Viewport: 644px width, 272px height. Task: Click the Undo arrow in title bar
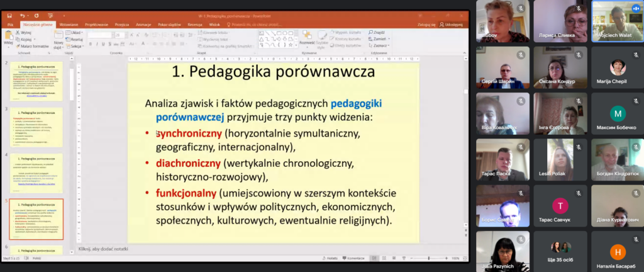tap(21, 15)
